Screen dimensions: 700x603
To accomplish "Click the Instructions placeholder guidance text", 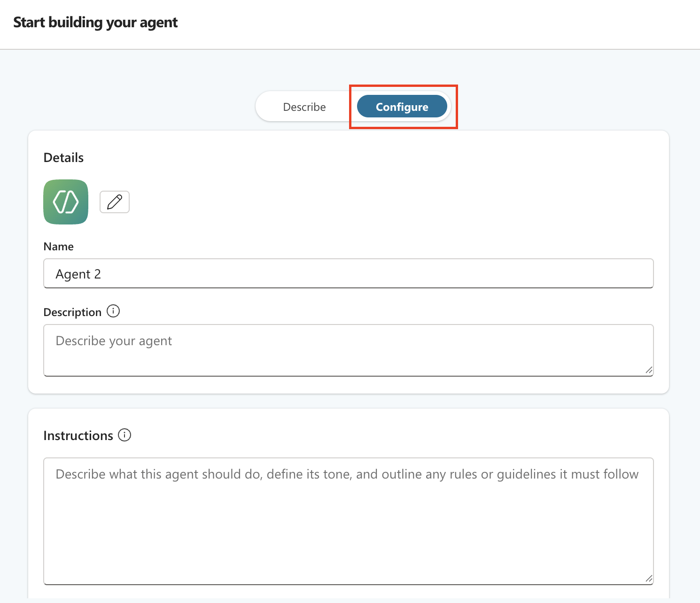I will 347,474.
